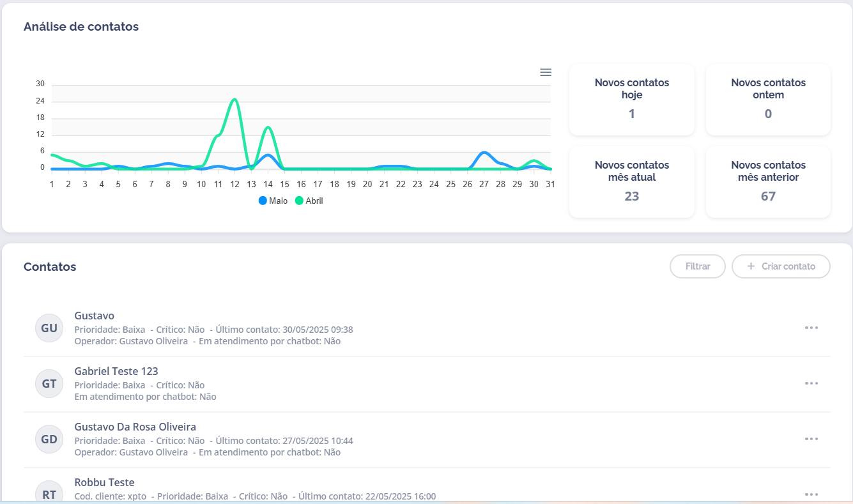
Task: Click the Criar contato button
Action: coord(781,266)
